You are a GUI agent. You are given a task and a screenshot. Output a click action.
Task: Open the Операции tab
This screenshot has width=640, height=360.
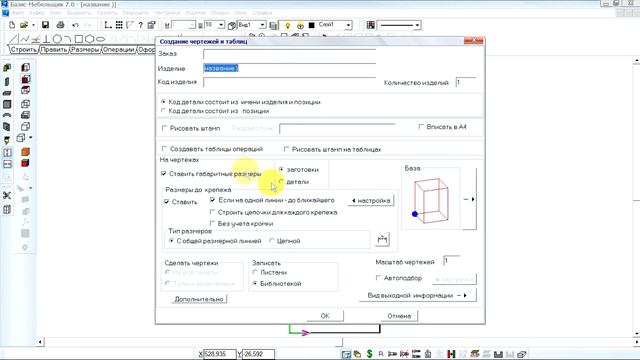118,49
